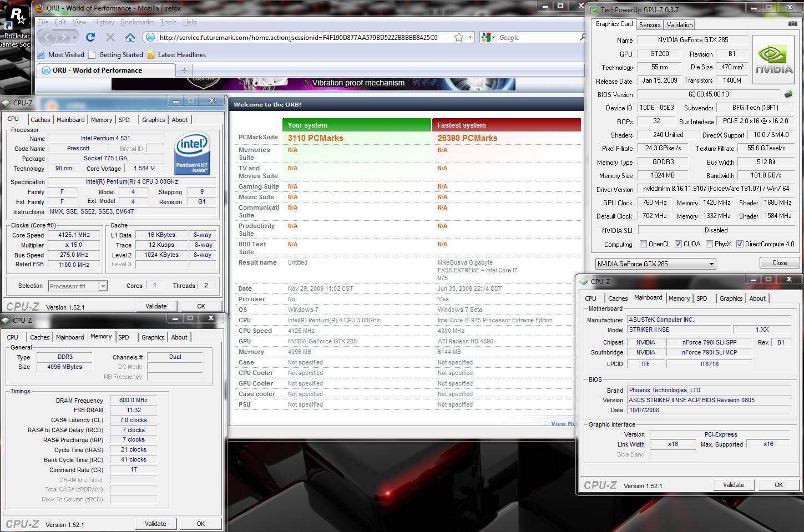Viewport: 804px width, 532px height.
Task: Click the Firefox title bar icon
Action: [39, 8]
